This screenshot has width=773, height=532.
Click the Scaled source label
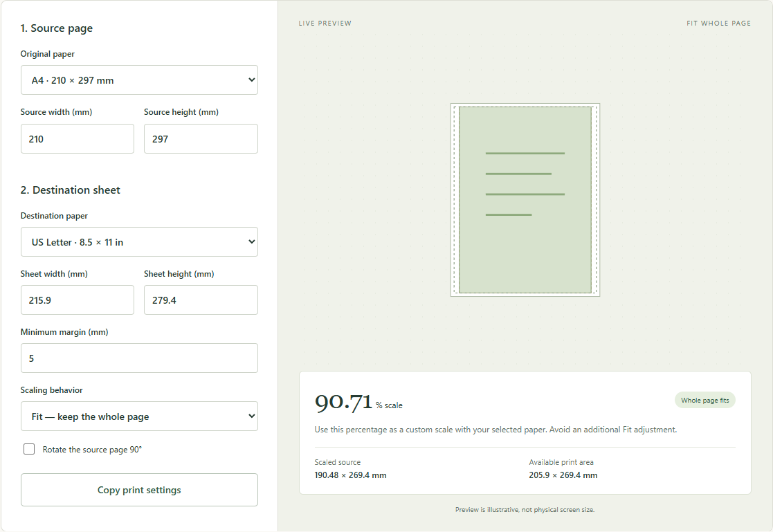[338, 463]
